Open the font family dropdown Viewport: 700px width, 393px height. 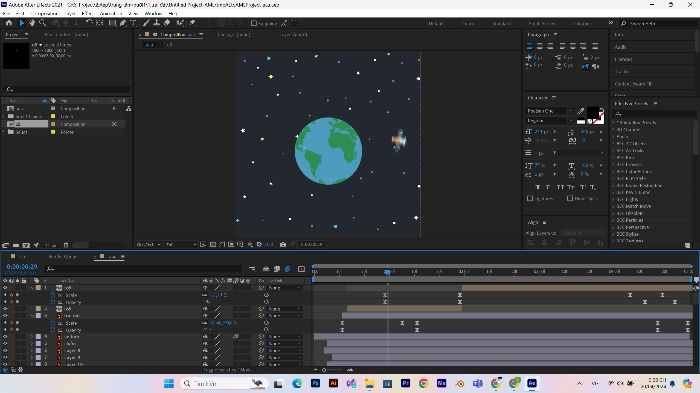click(549, 111)
